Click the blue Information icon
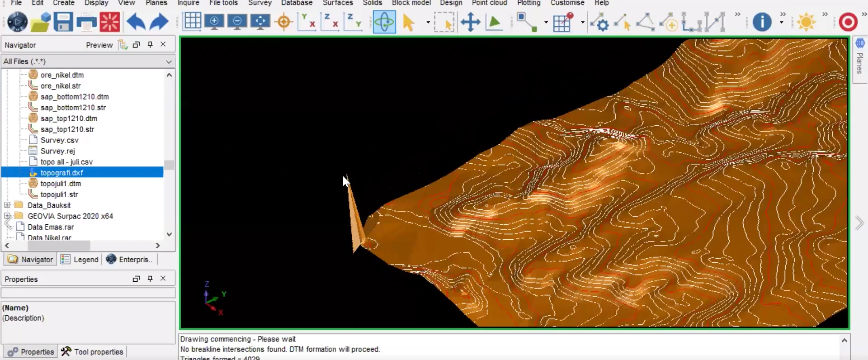Viewport: 868px width, 360px height. tap(762, 22)
